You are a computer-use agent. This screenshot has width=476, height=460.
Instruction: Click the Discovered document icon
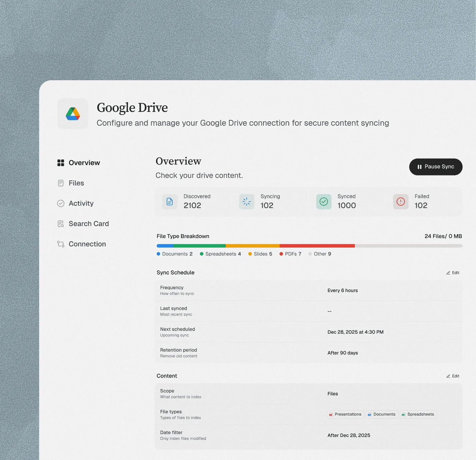click(170, 201)
